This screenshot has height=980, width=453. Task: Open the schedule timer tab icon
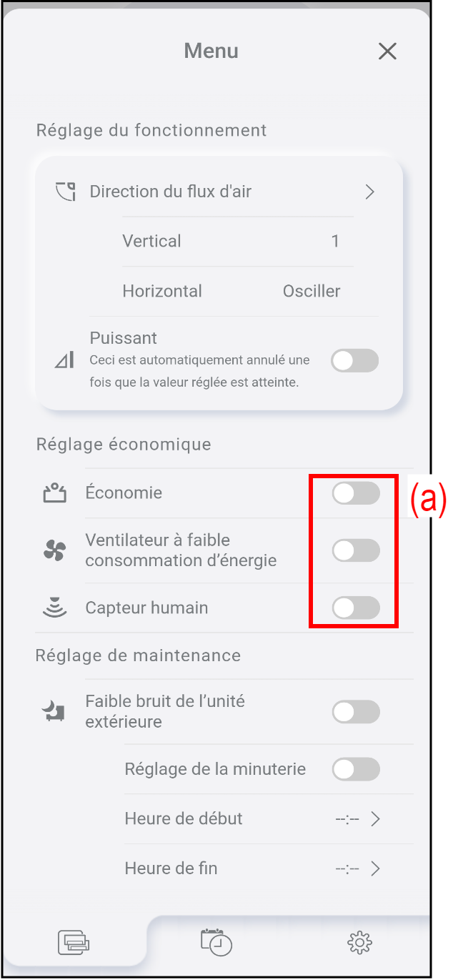(x=216, y=943)
